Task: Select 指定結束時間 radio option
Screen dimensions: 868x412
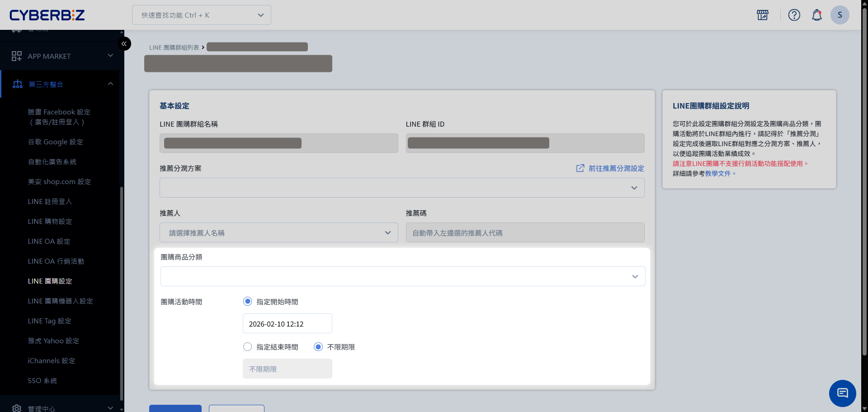Action: [x=248, y=347]
